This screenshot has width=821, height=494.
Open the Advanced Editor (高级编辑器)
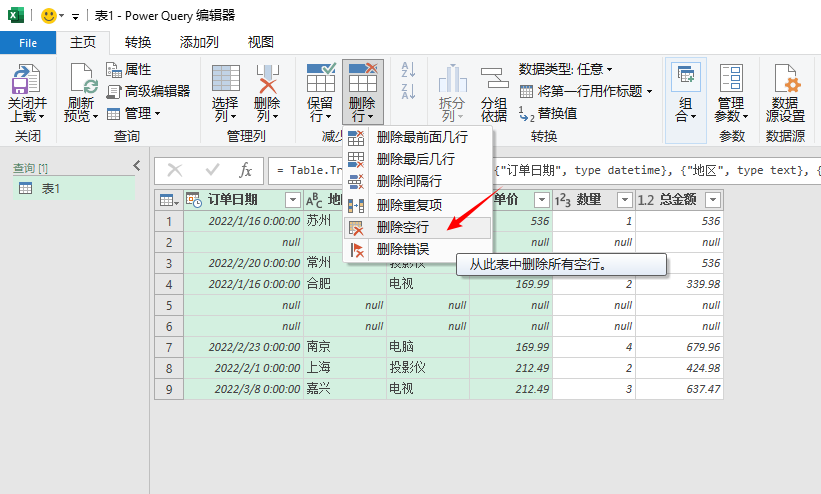pyautogui.click(x=148, y=91)
